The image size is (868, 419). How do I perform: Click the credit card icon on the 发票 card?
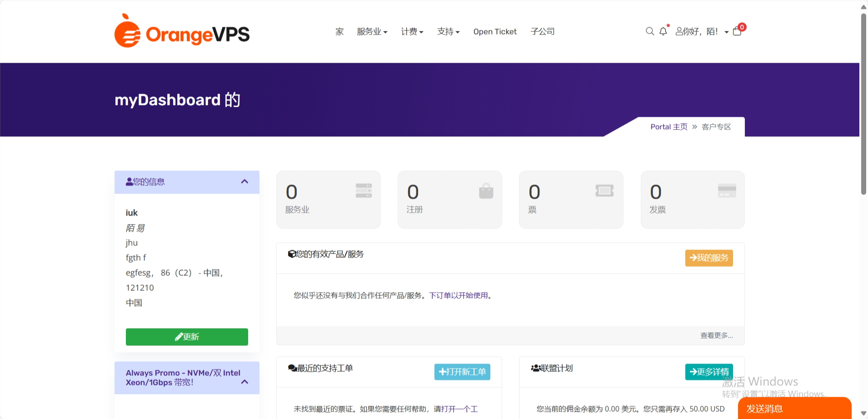(727, 190)
